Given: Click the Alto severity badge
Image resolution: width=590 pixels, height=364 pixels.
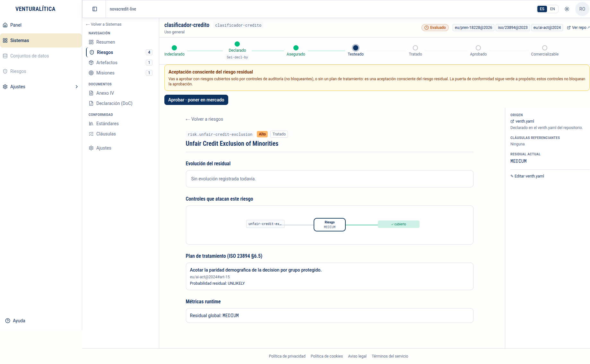Looking at the screenshot, I should click(x=262, y=134).
